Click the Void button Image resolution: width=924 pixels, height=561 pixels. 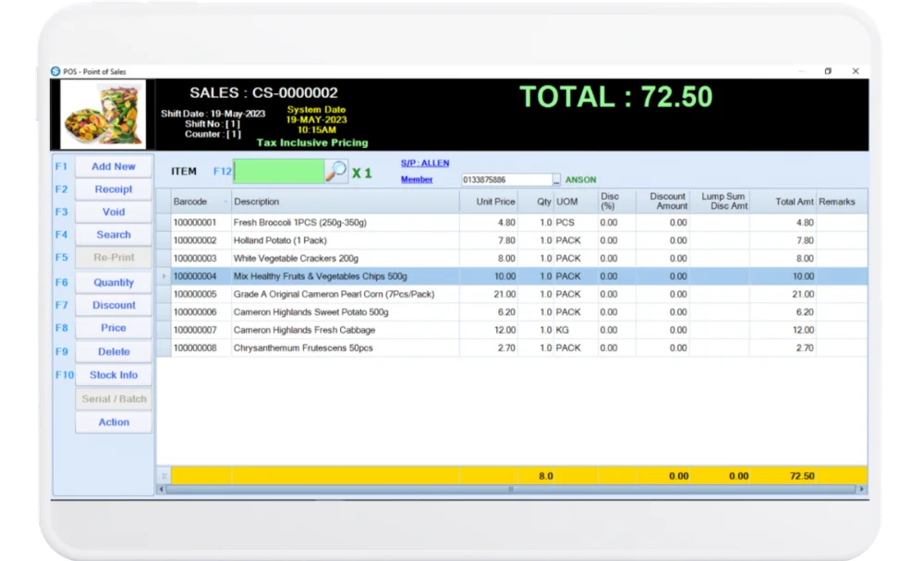pyautogui.click(x=114, y=212)
